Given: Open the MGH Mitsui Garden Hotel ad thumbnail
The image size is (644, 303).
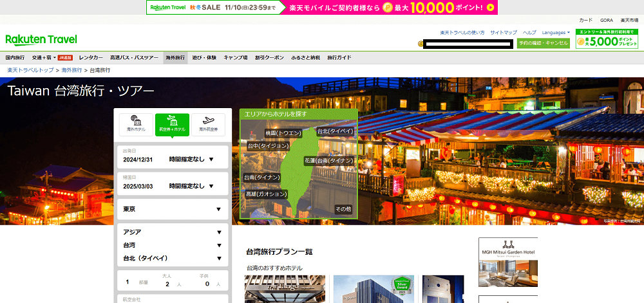Looking at the screenshot, I should [x=507, y=264].
